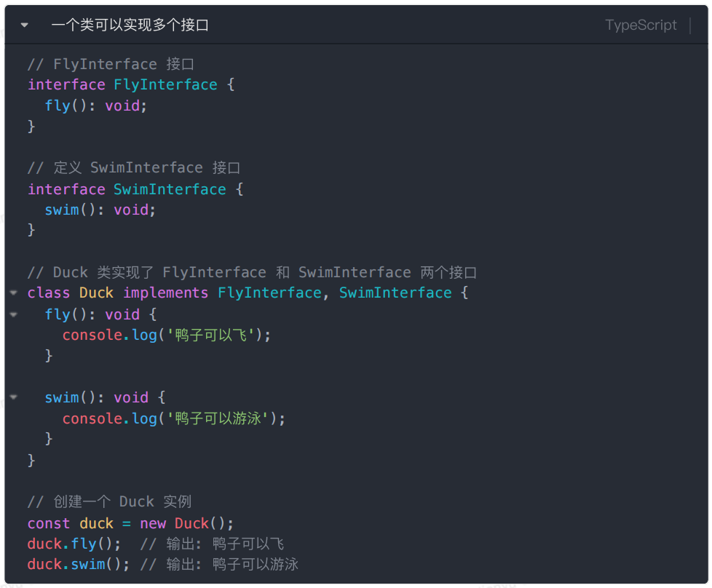The image size is (712, 588).
Task: Click the code 'duck.swim();'
Action: coord(79,564)
